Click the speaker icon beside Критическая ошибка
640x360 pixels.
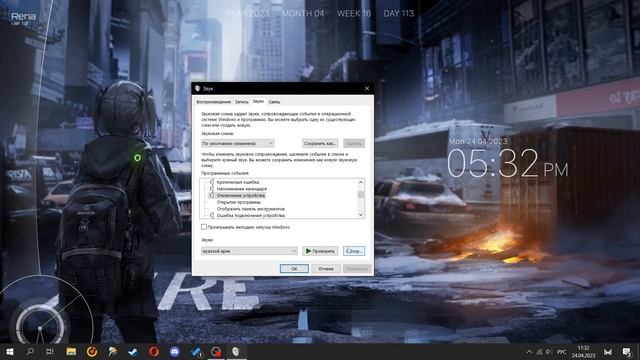click(211, 182)
